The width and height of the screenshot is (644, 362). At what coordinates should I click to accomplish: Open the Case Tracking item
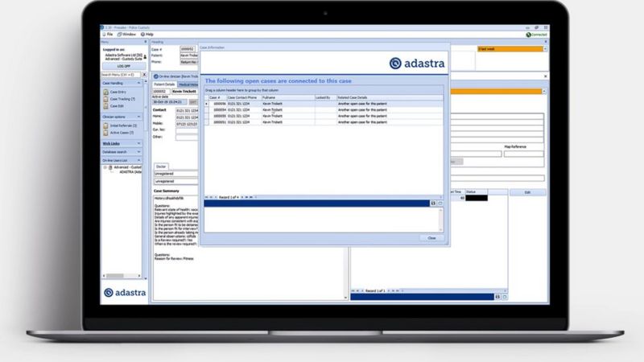tap(120, 99)
